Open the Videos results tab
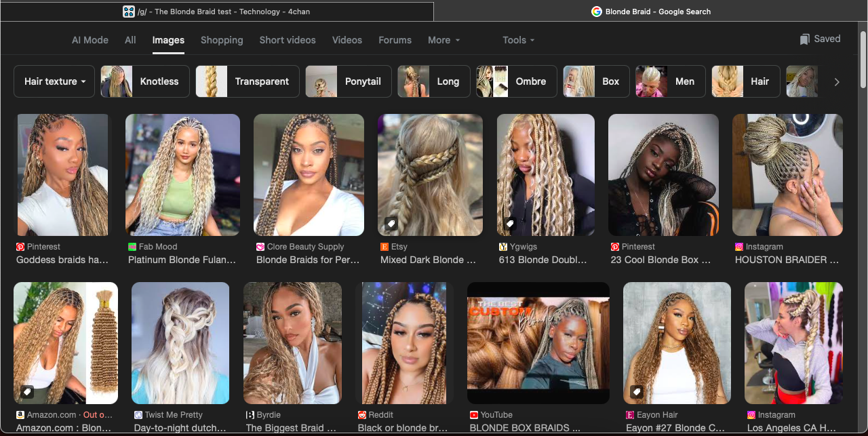 [347, 40]
